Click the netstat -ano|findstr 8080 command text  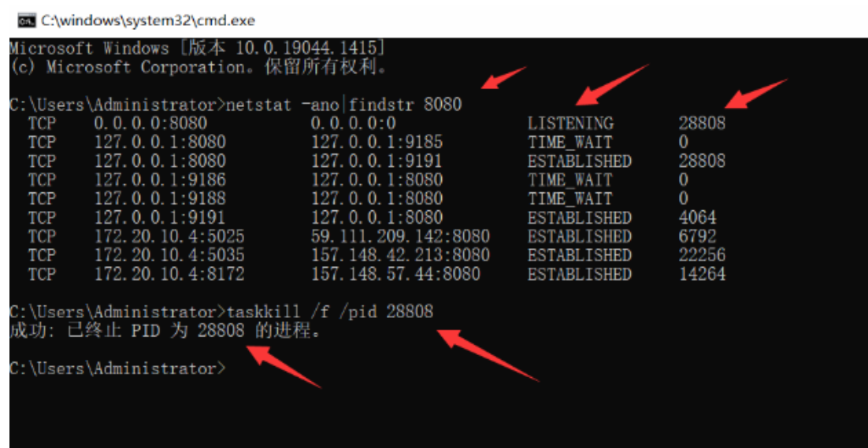click(x=343, y=105)
